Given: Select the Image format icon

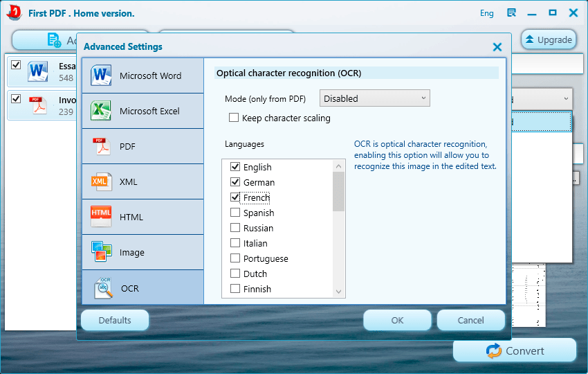Looking at the screenshot, I should tap(101, 252).
